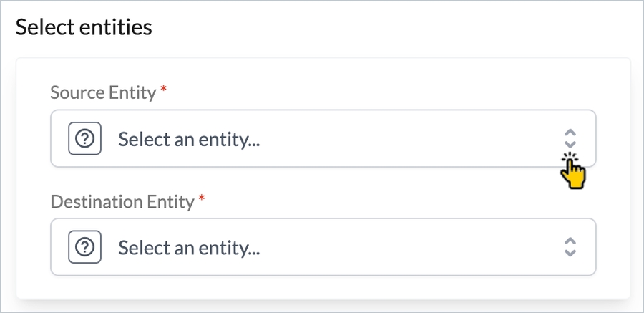This screenshot has height=313, width=644.
Task: Click the 'Destination Entity' field label
Action: (122, 202)
